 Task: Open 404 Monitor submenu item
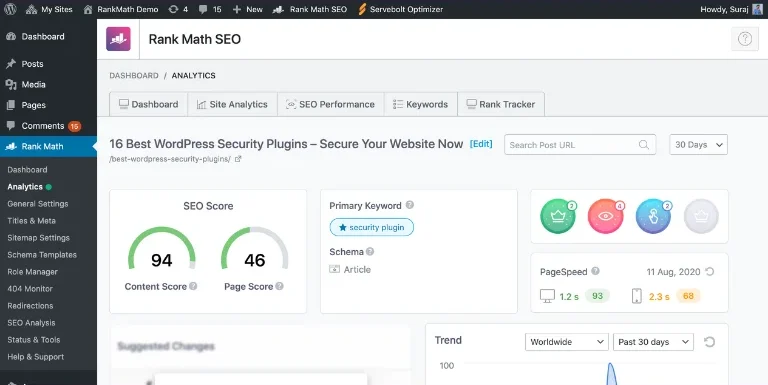(x=30, y=289)
